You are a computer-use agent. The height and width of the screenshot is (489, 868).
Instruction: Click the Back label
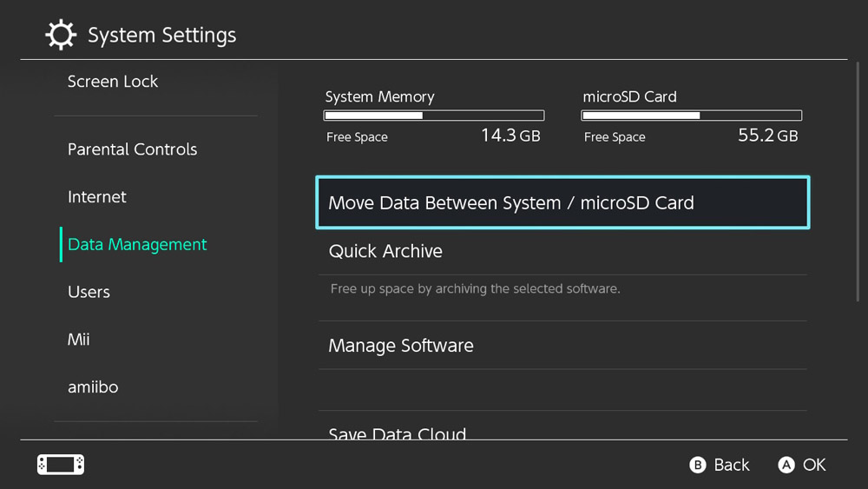click(x=731, y=465)
